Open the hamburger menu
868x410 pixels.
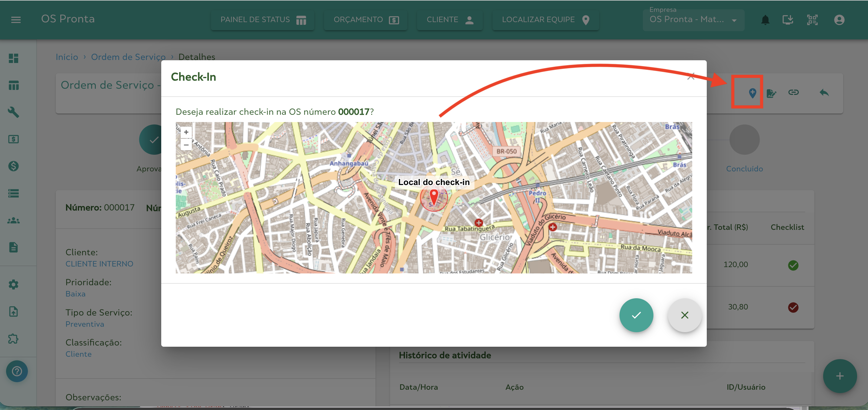[16, 20]
